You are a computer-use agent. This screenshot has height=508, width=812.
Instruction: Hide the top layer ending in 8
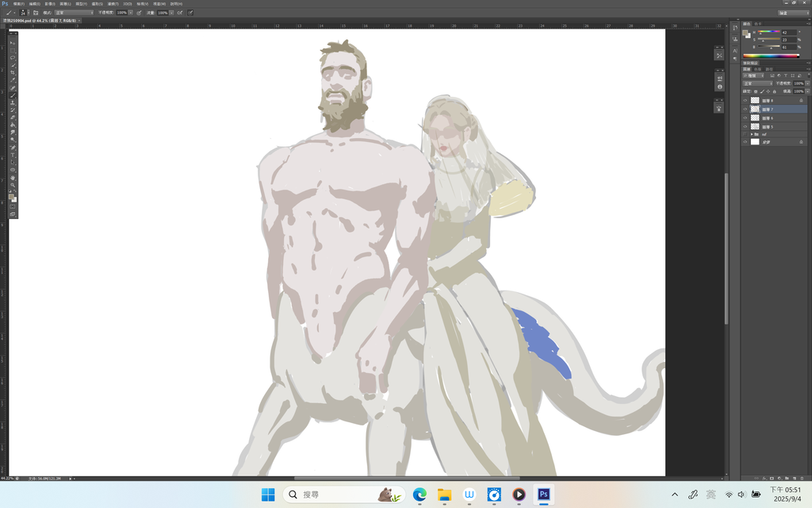(x=745, y=101)
